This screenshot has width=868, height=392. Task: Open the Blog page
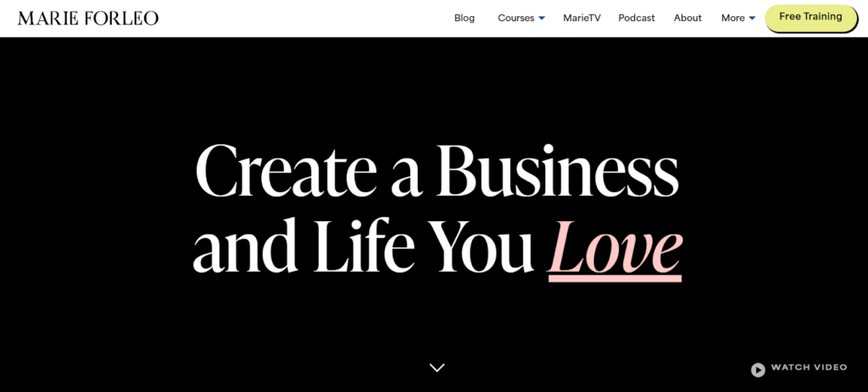(x=465, y=18)
